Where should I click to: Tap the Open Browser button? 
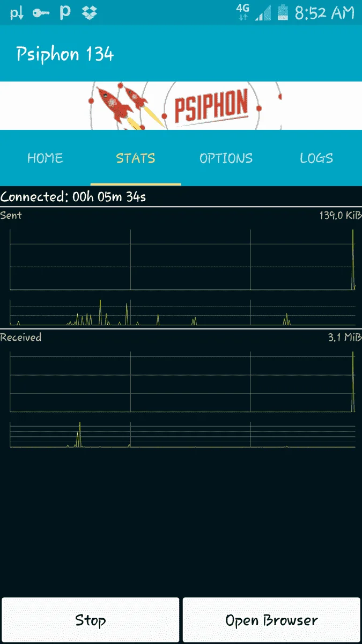pos(271,620)
